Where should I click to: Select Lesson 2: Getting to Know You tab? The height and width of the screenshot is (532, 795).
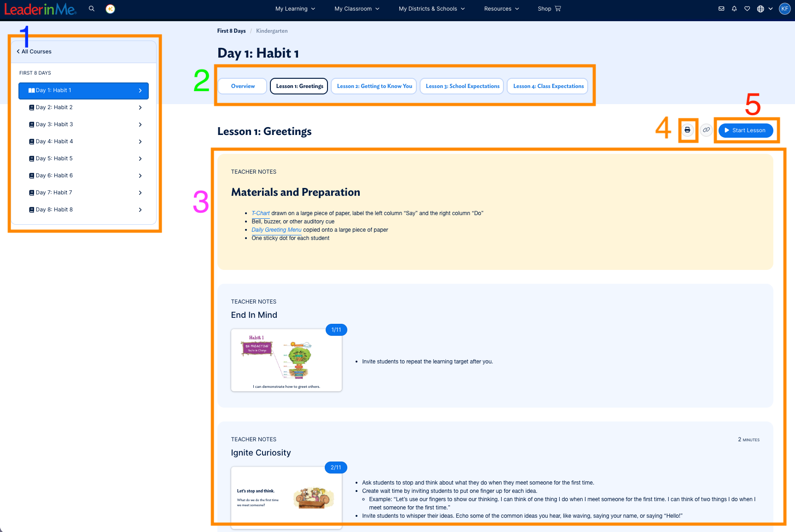click(374, 86)
